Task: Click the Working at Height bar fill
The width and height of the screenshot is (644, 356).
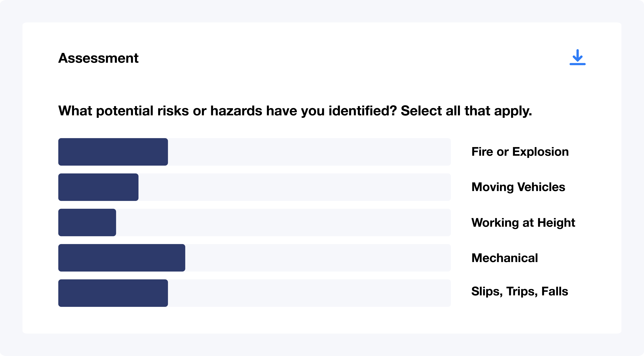Action: point(87,222)
